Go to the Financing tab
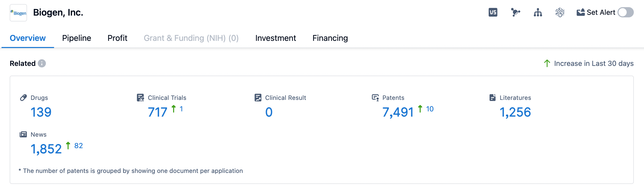The height and width of the screenshot is (188, 644). [330, 38]
